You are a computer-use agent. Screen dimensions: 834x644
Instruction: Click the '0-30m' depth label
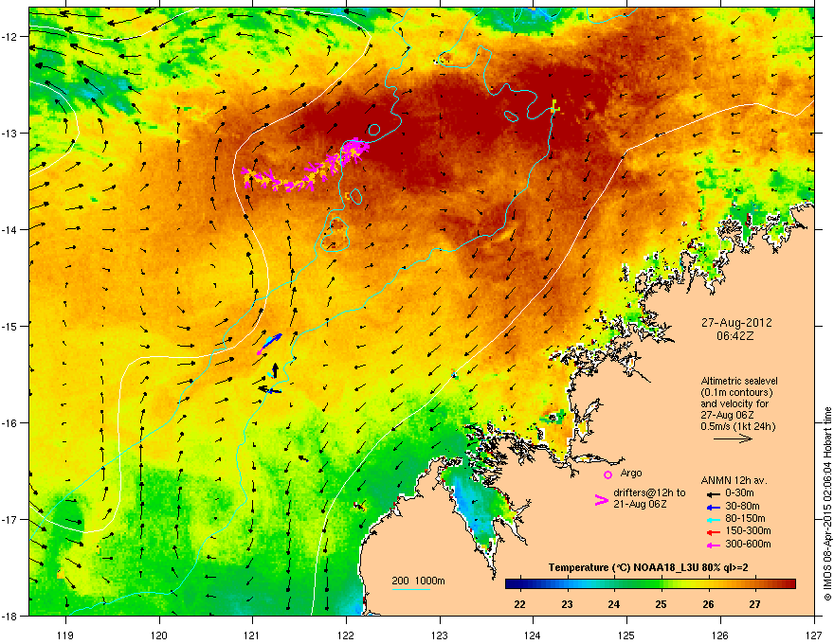(739, 493)
